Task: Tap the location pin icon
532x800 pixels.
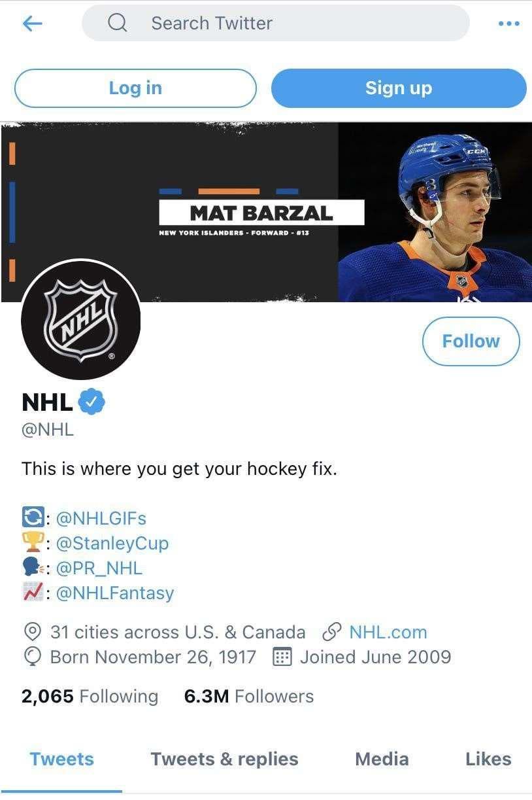Action: tap(31, 632)
